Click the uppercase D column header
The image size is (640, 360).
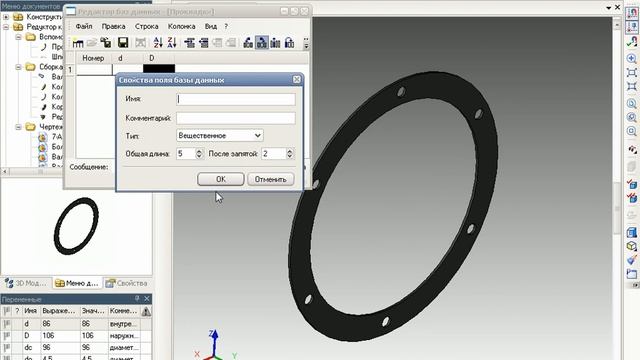[x=159, y=58]
